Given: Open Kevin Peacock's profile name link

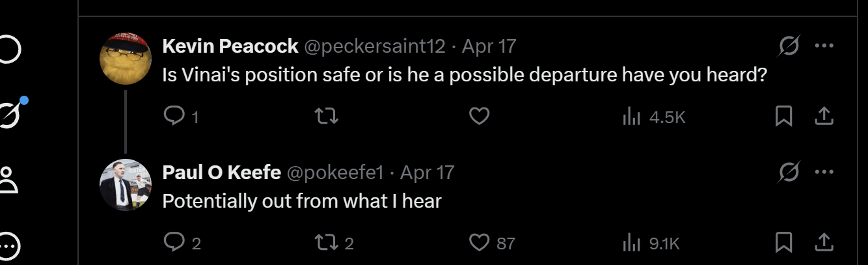Looking at the screenshot, I should pos(230,46).
